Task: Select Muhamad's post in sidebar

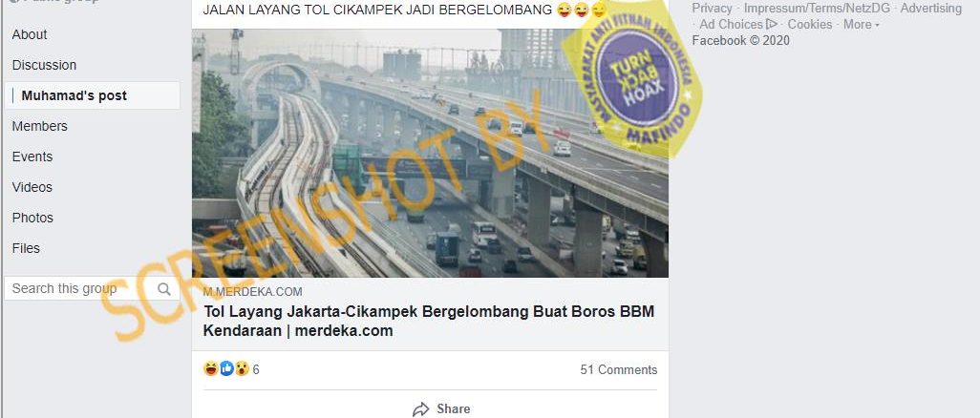Action: [x=93, y=95]
